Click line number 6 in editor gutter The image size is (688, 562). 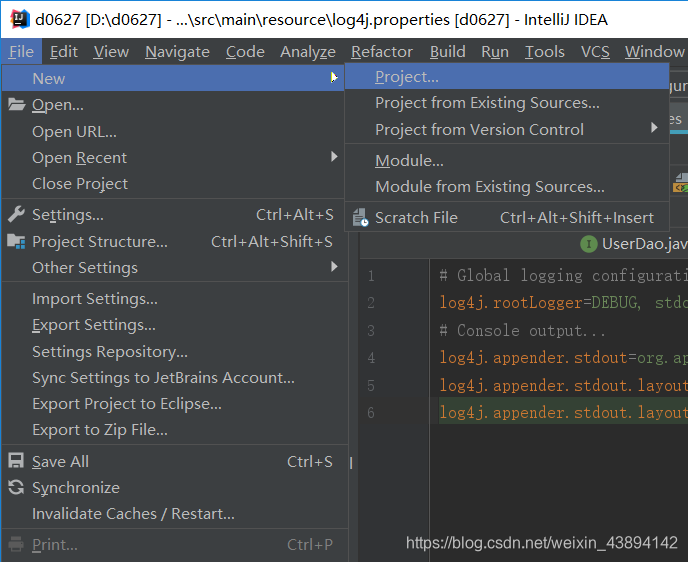tap(371, 412)
